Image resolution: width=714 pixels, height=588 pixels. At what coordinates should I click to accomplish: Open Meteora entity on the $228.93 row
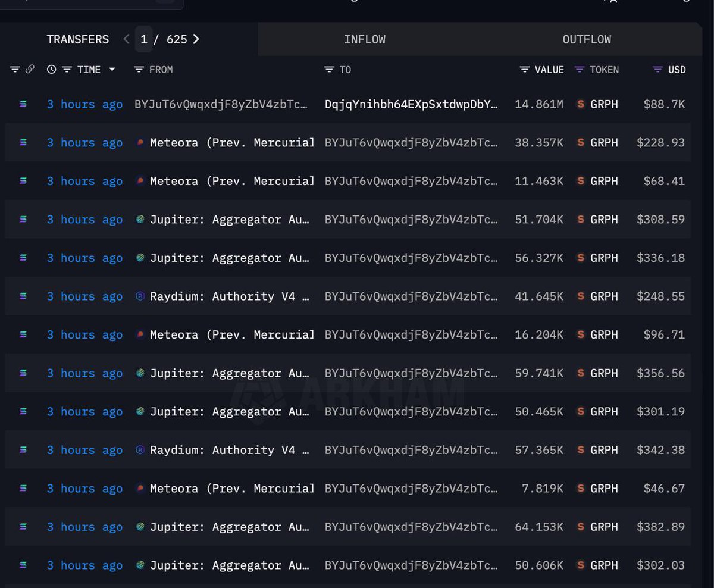[232, 143]
